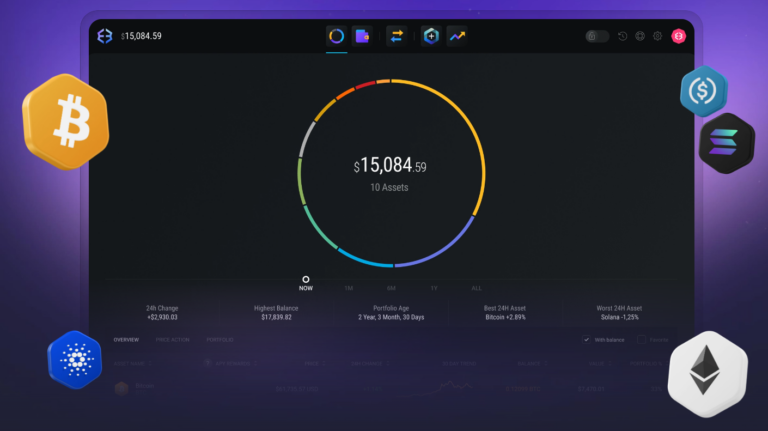Click the Best 24H Asset Bitcoin stat
This screenshot has width=768, height=431.
click(505, 312)
